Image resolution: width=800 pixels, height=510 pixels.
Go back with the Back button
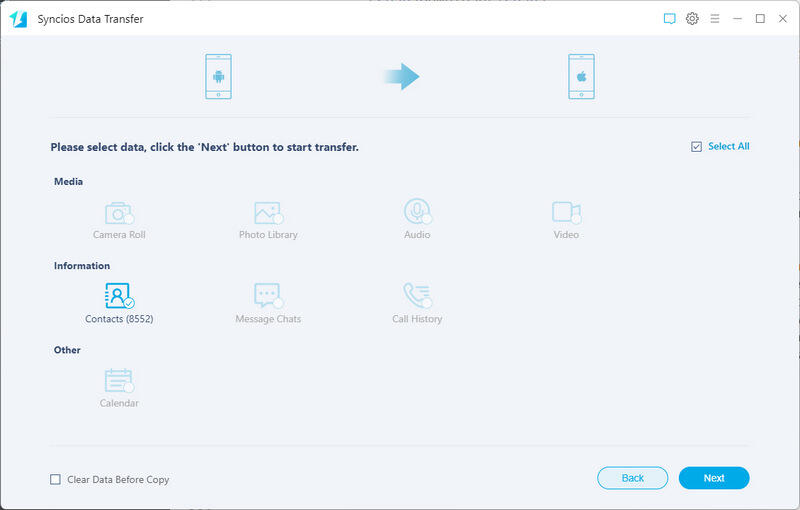[632, 478]
